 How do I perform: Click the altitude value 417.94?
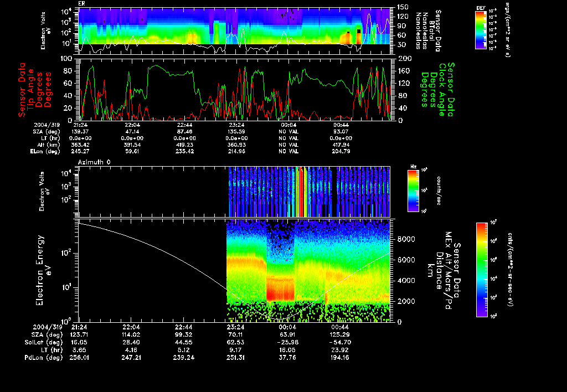point(341,145)
